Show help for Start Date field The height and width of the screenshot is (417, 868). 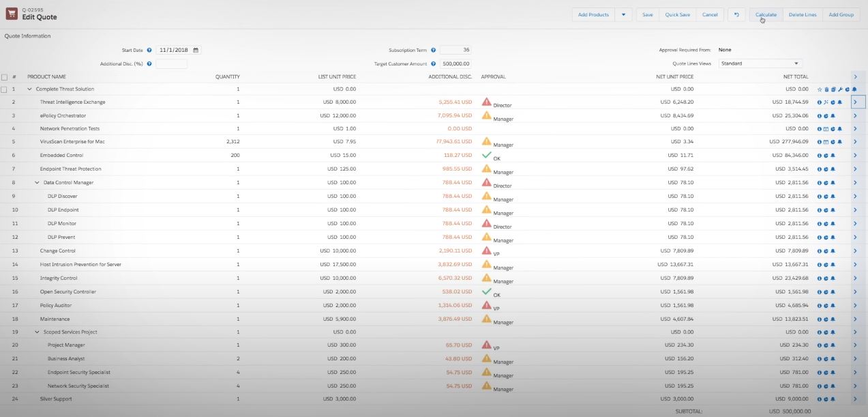pos(149,51)
